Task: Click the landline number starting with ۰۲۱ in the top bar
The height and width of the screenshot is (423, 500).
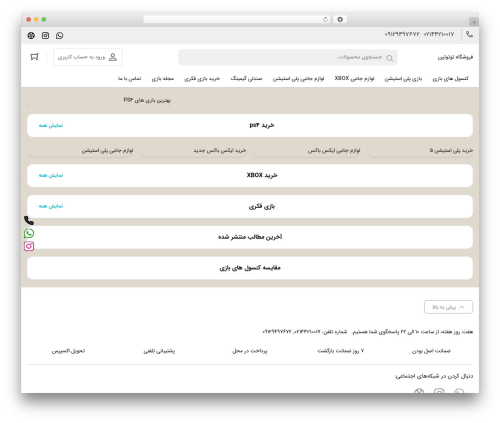Action: pyautogui.click(x=439, y=34)
